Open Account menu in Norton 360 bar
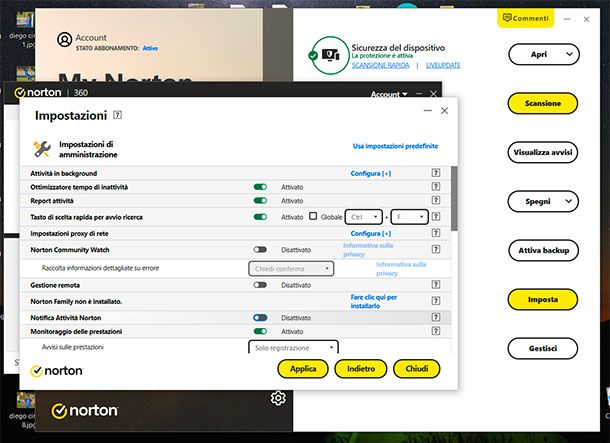Viewport: 610px width, 443px height. click(389, 94)
